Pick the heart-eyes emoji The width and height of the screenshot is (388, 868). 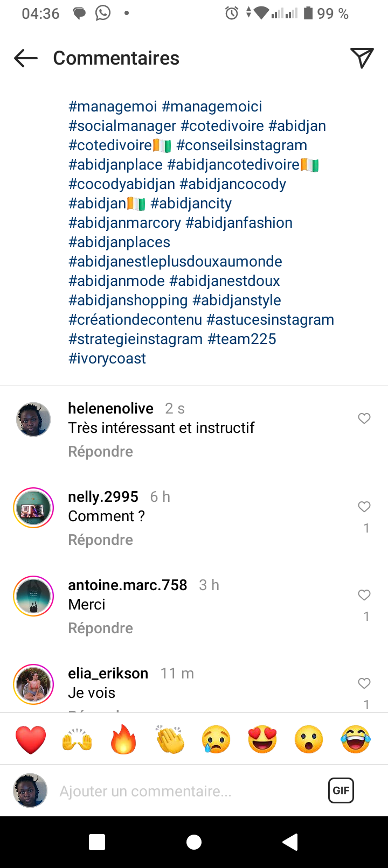[x=262, y=739]
